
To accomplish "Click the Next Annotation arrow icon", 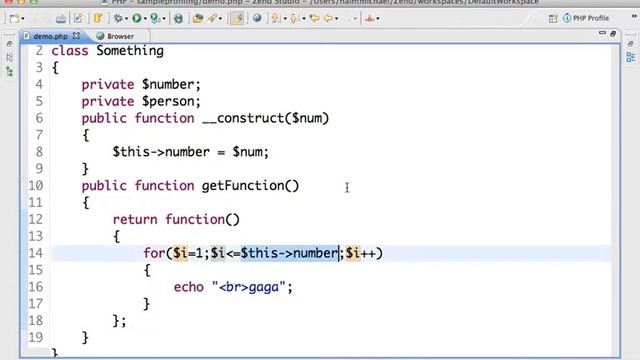I will pyautogui.click(x=276, y=18).
